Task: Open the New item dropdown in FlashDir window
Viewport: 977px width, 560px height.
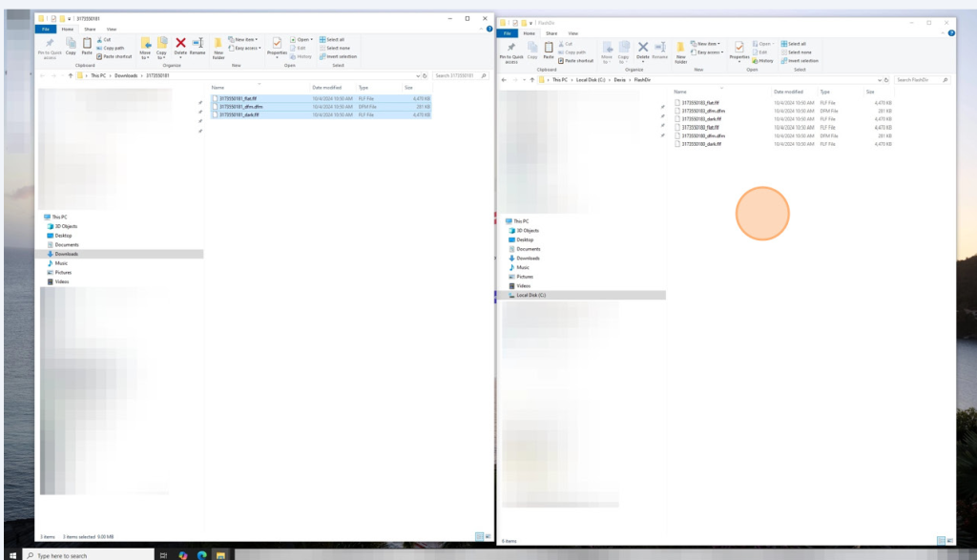Action: click(708, 44)
